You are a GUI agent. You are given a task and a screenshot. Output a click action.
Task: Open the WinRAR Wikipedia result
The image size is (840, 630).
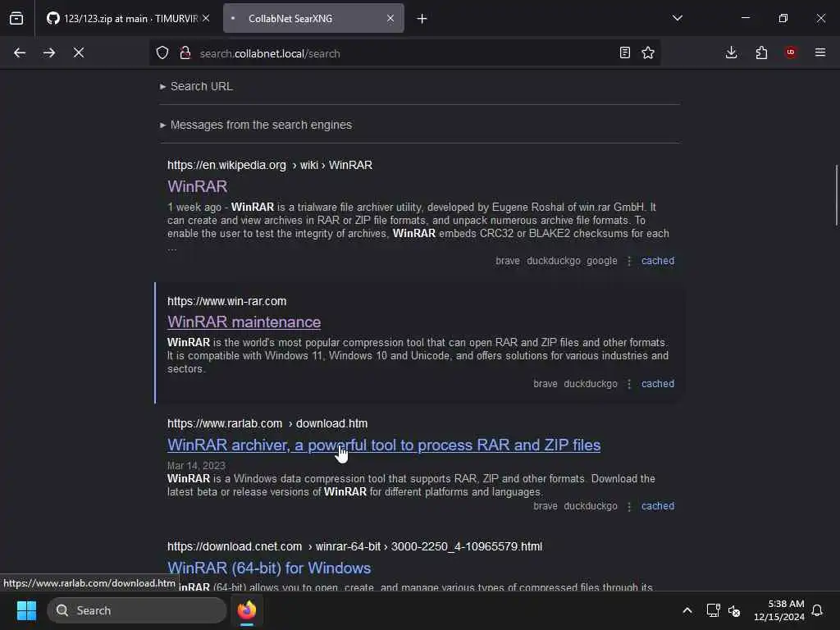pyautogui.click(x=197, y=186)
